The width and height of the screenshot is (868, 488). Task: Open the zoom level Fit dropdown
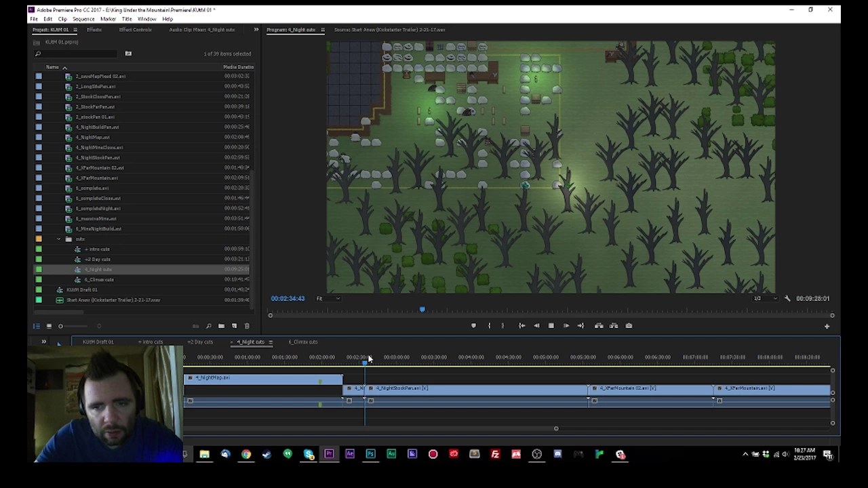click(328, 298)
